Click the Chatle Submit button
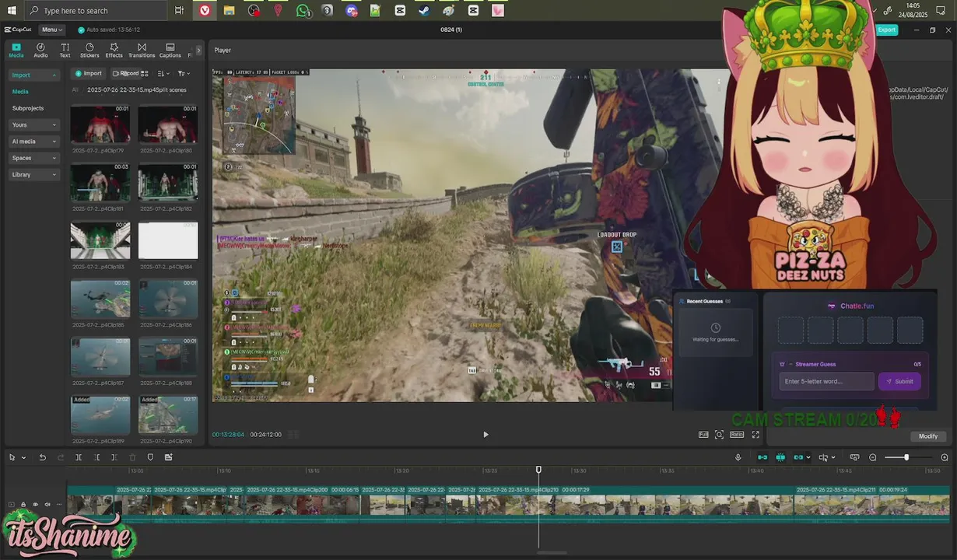 pos(899,381)
